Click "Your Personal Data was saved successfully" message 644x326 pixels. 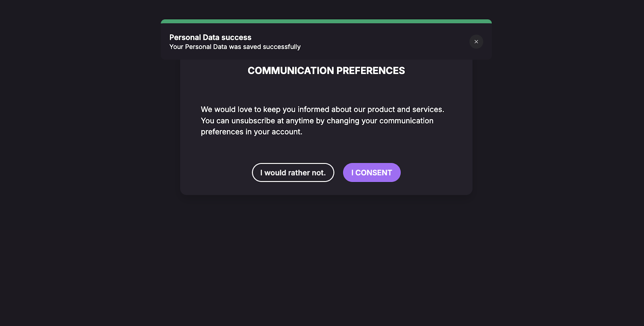pos(235,47)
